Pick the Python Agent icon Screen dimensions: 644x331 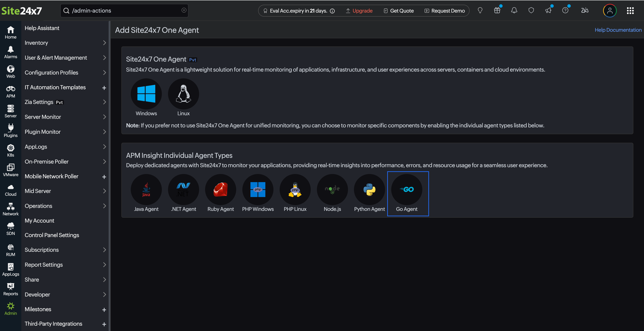(x=369, y=189)
